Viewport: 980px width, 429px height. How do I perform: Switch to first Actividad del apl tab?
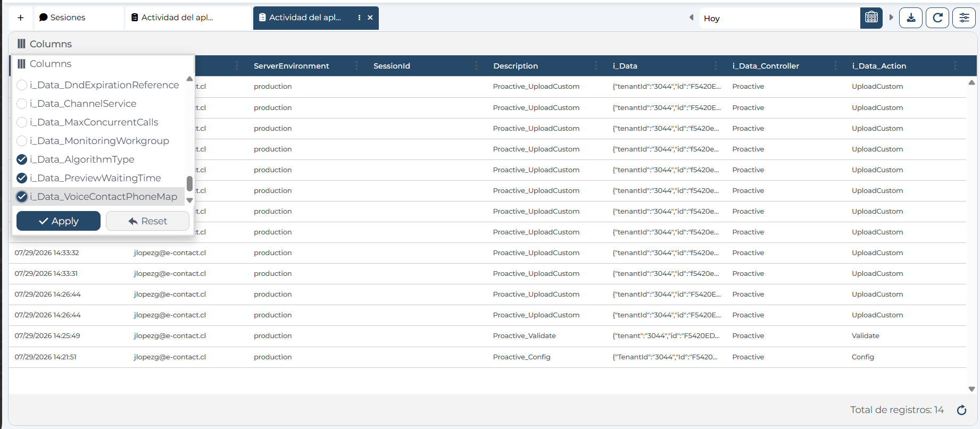[x=188, y=18]
